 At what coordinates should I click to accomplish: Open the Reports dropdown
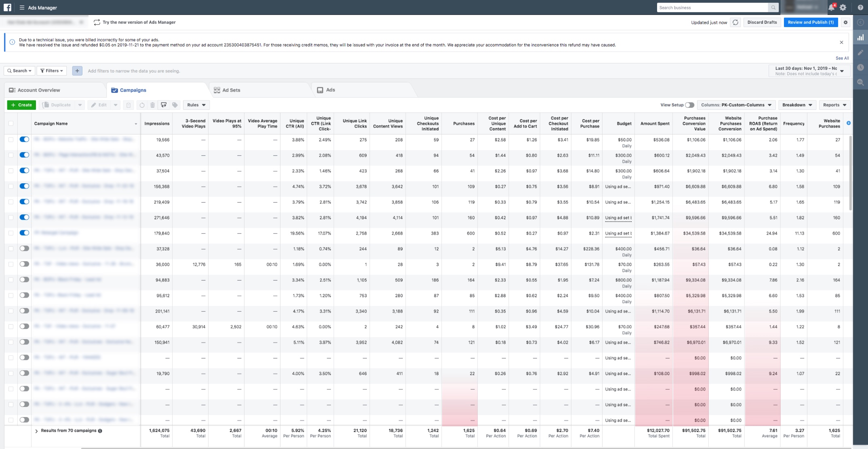coord(834,105)
